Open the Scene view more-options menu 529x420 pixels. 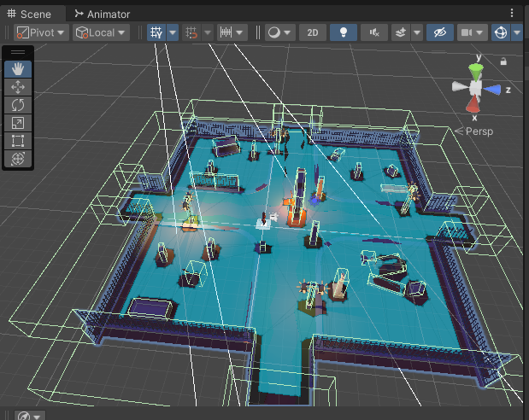[512, 13]
